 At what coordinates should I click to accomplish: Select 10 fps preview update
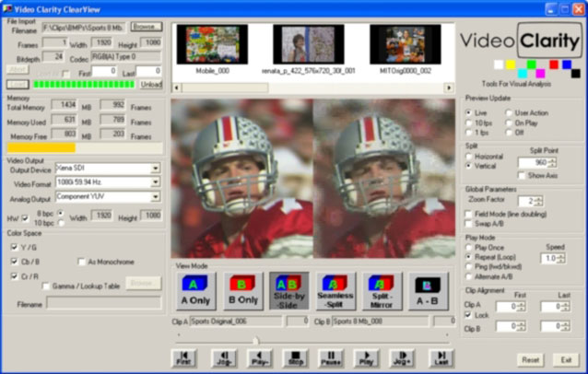[x=468, y=123]
